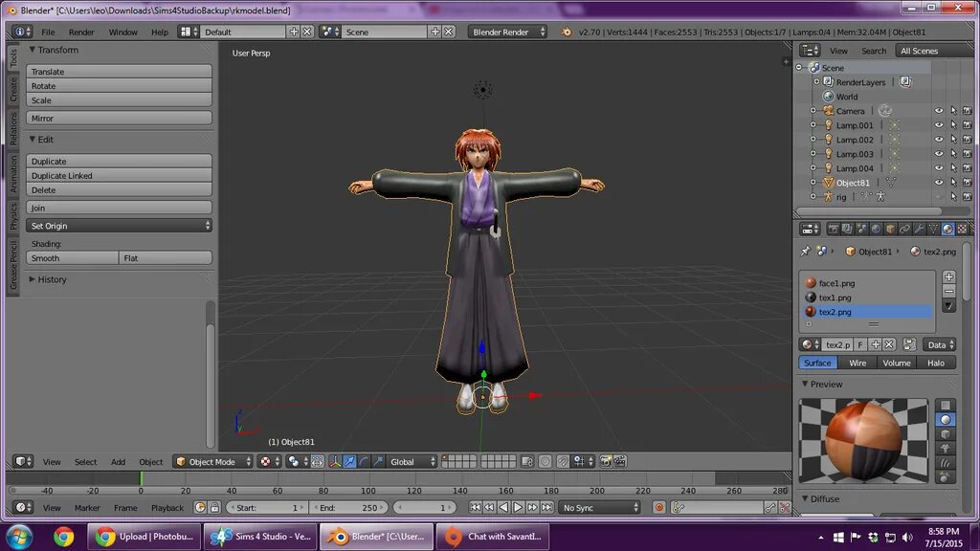Open the Modifiers wrench properties tab
The width and height of the screenshot is (980, 551).
(919, 230)
